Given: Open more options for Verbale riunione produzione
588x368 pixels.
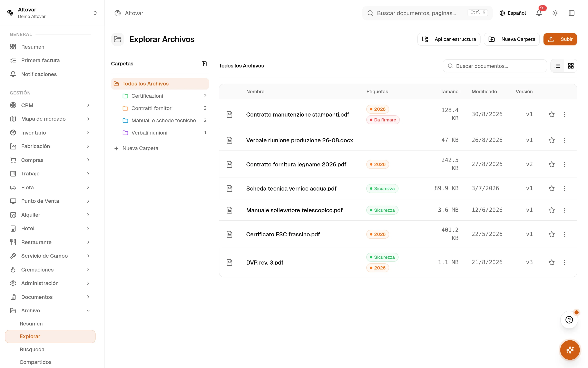Looking at the screenshot, I should pos(565,140).
